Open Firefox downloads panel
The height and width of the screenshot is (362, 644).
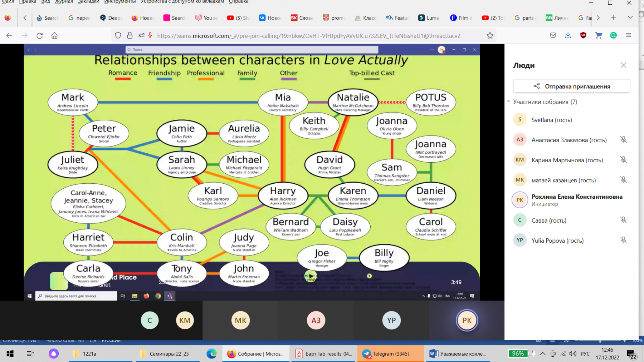(x=568, y=35)
